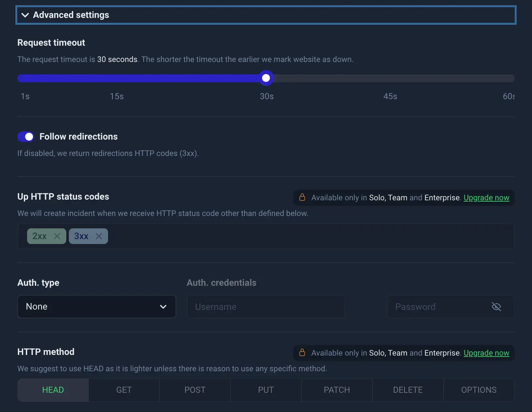Remove the 3xx status code tag

coord(99,236)
